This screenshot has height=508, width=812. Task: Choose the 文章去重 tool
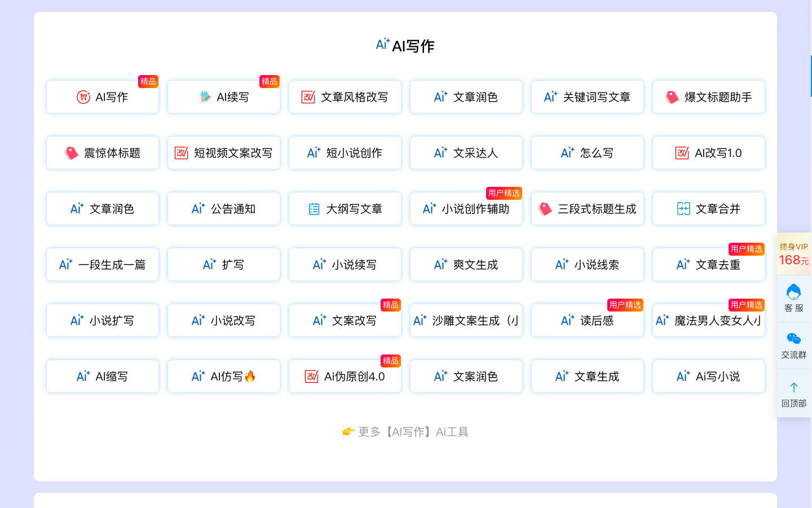[x=709, y=265]
